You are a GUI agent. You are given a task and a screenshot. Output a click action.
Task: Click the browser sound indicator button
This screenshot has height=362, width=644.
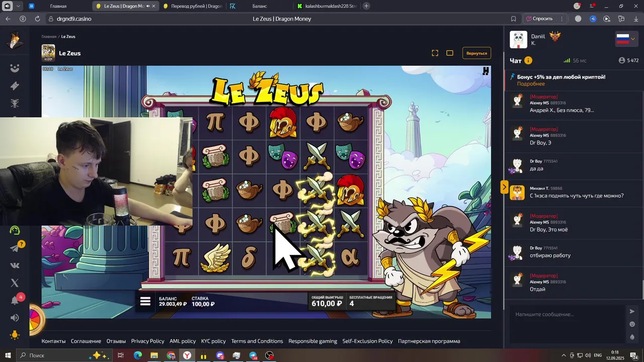[7, 6]
